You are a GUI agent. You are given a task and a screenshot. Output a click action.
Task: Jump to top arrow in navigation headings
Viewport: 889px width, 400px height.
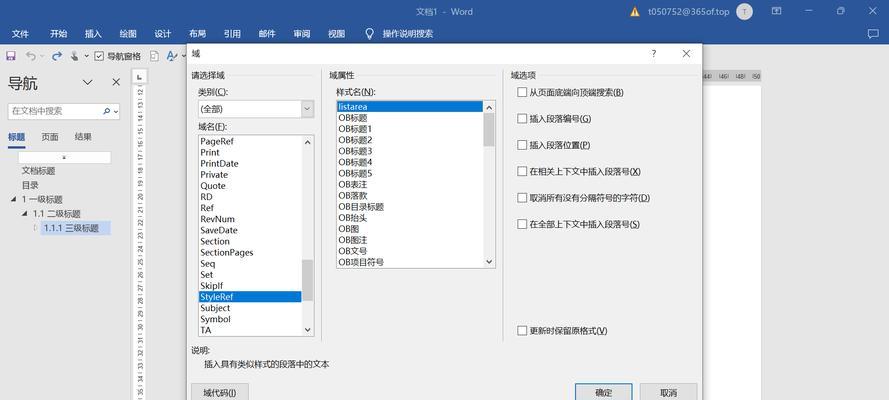coord(64,158)
